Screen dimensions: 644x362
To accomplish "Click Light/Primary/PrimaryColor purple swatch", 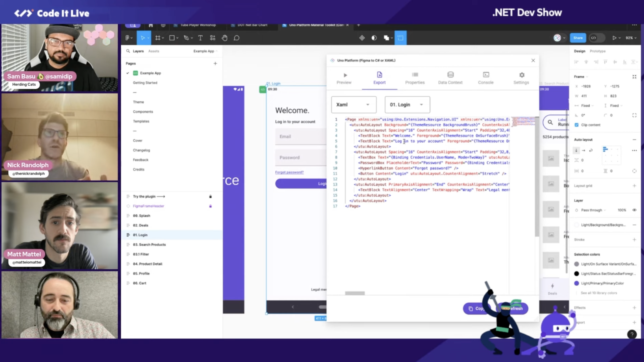I will 576,283.
